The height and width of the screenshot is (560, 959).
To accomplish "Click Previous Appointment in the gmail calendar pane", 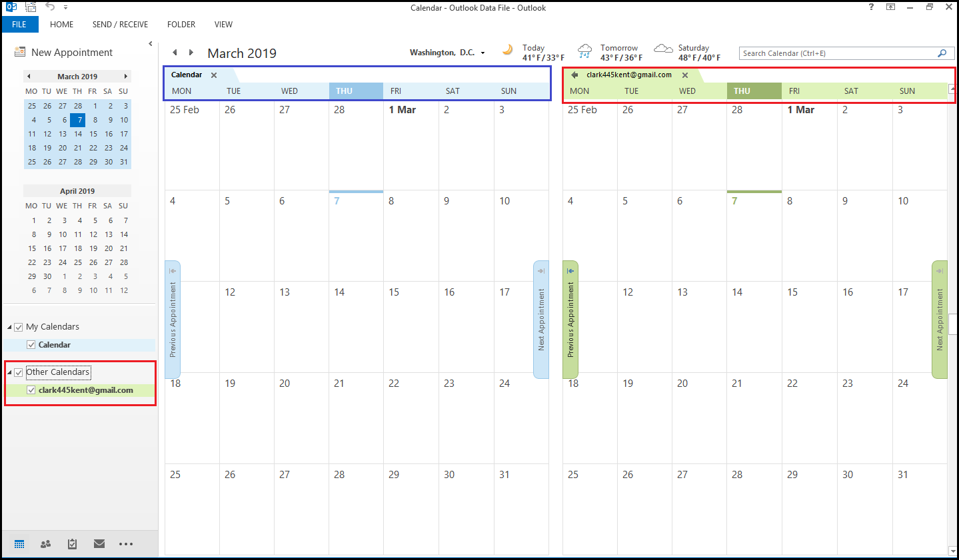I will click(x=570, y=320).
